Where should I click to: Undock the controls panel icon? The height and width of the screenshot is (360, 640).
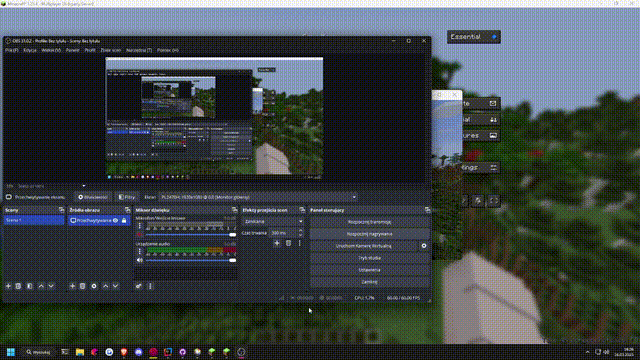[x=427, y=210]
